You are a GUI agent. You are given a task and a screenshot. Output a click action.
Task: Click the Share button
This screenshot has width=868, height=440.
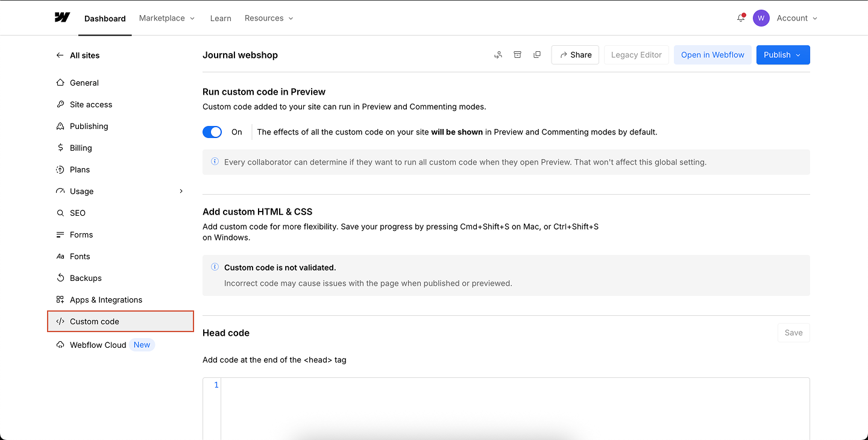[575, 55]
